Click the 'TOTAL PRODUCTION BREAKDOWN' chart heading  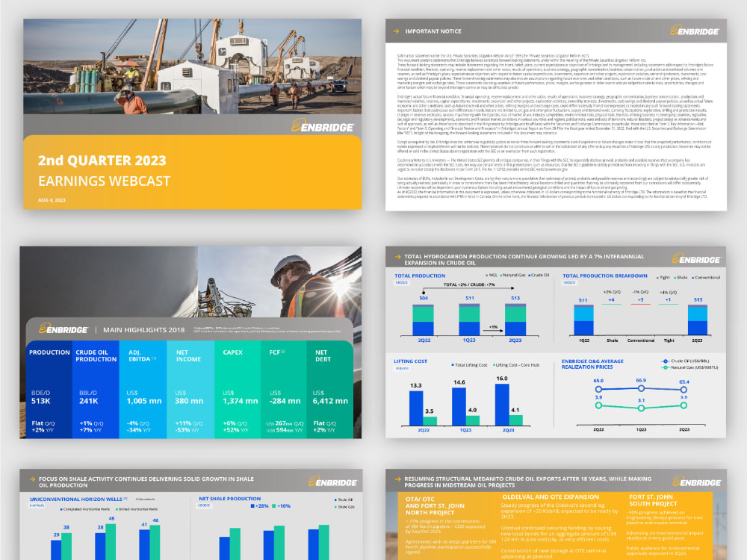(x=604, y=276)
